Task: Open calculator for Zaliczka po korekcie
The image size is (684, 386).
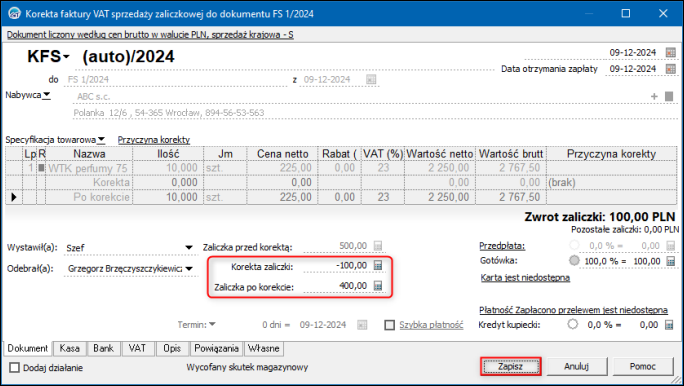Action: pos(378,286)
